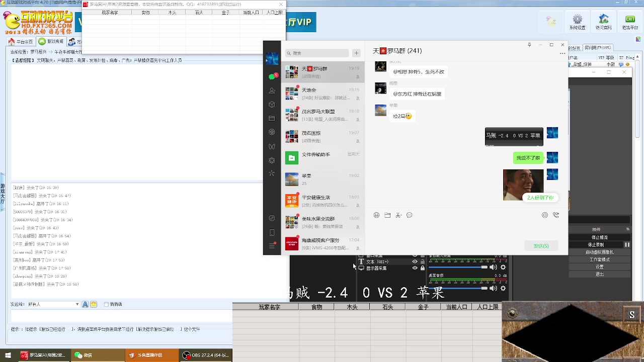
Task: Open chat history bubble icon
Action: pyautogui.click(x=410, y=215)
